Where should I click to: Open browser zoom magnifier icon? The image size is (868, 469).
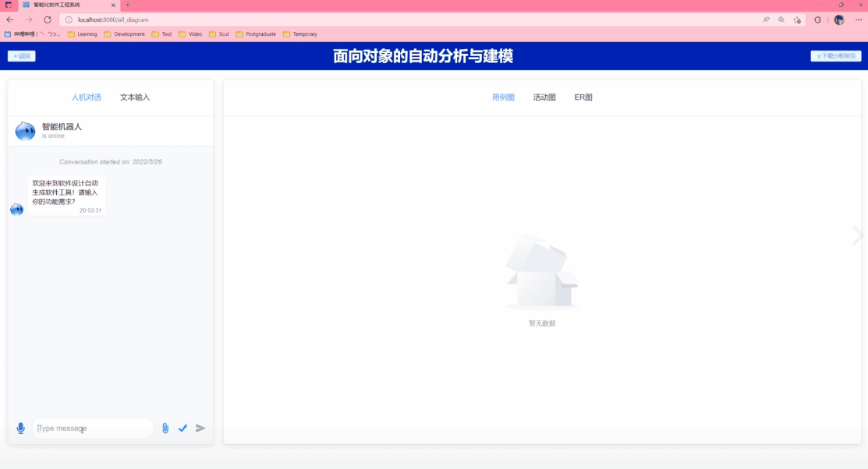[781, 19]
